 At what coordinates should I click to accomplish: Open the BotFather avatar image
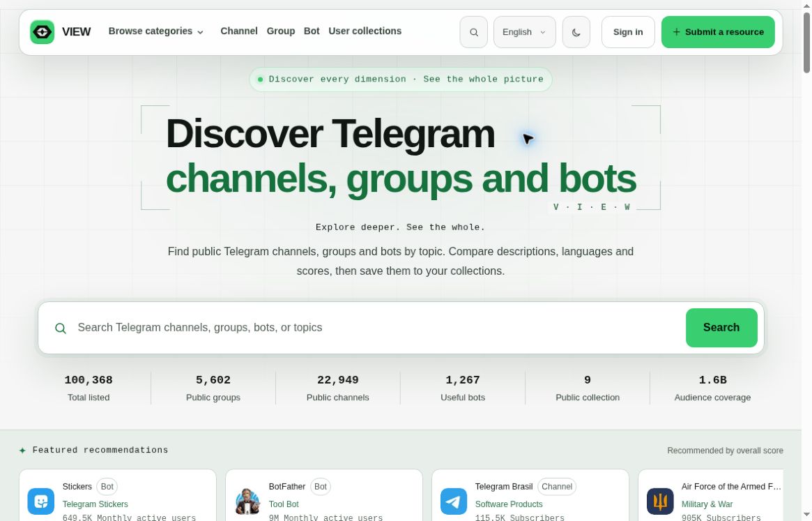pyautogui.click(x=247, y=501)
